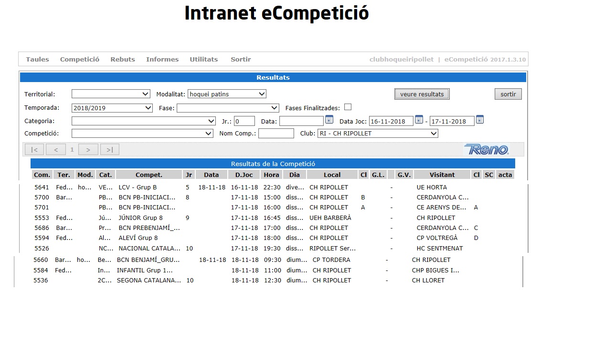Screen dimensions: 604x364
Task: Click the Local column header
Action: pos(332,175)
